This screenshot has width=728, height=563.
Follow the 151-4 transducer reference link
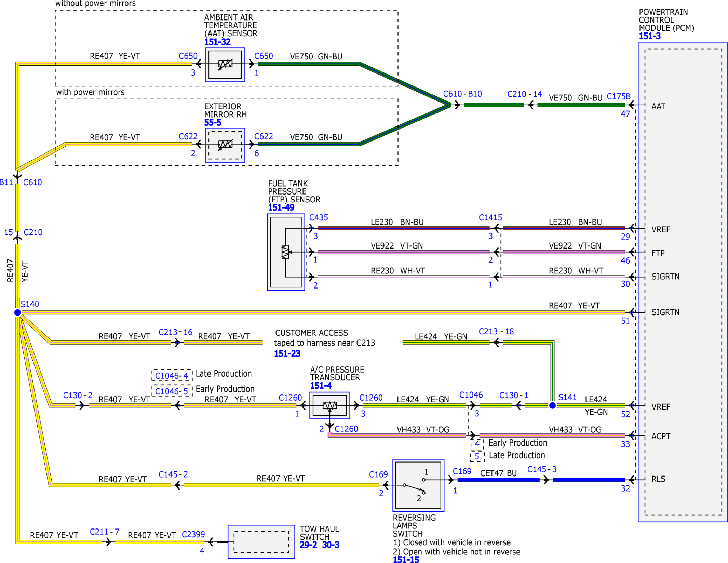[x=321, y=386]
